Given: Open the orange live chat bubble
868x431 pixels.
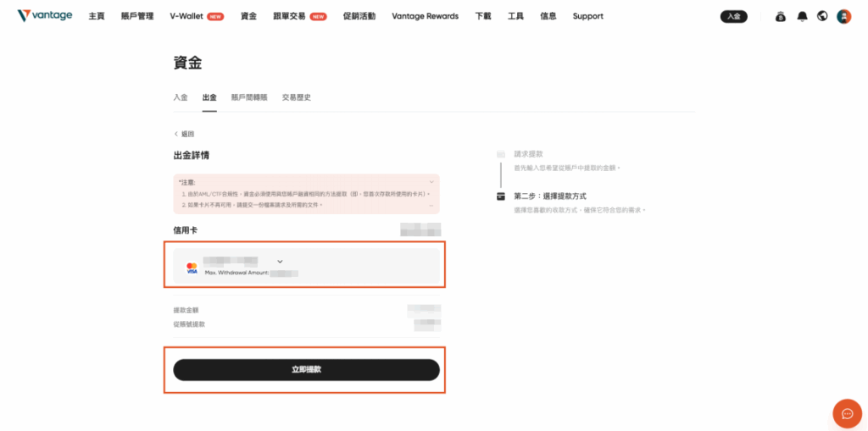Looking at the screenshot, I should (847, 413).
